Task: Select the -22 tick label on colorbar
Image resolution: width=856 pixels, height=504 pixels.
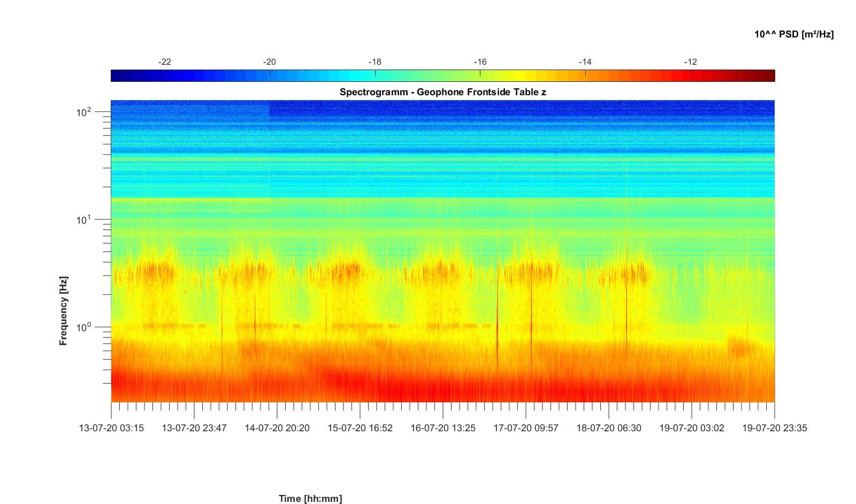Action: [165, 62]
